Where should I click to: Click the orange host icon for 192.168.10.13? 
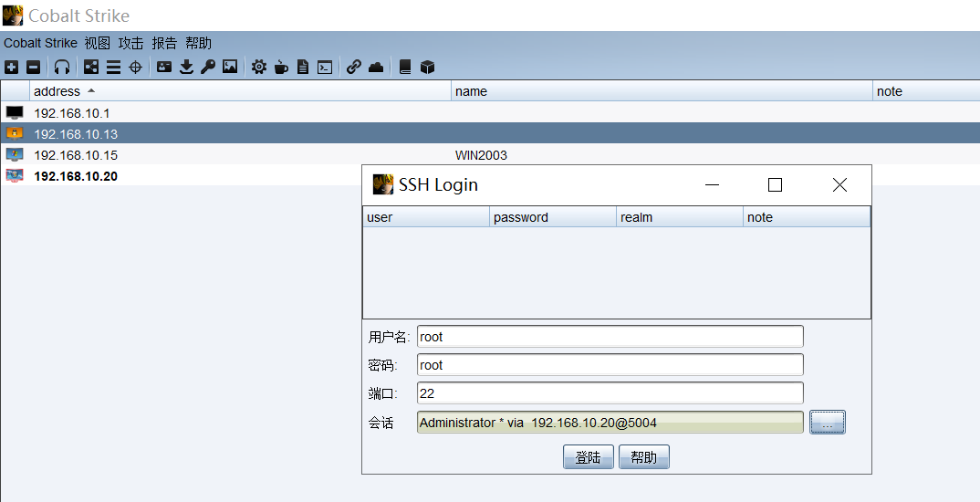point(15,133)
